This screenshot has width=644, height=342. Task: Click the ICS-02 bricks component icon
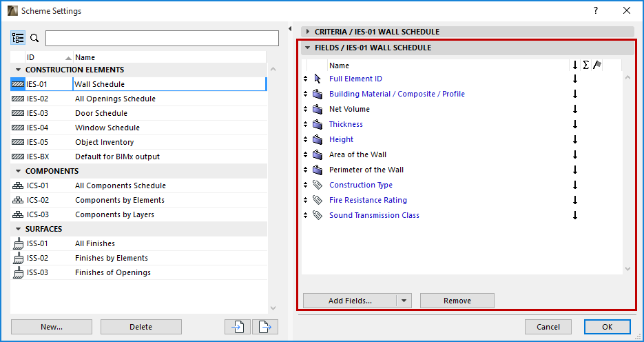click(x=18, y=200)
